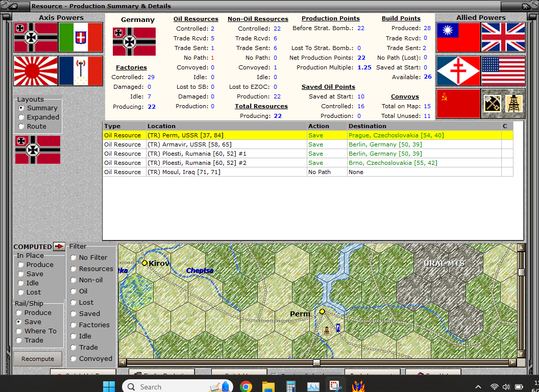The height and width of the screenshot is (392, 539).
Task: Select the Free France cross flag
Action: (x=458, y=71)
